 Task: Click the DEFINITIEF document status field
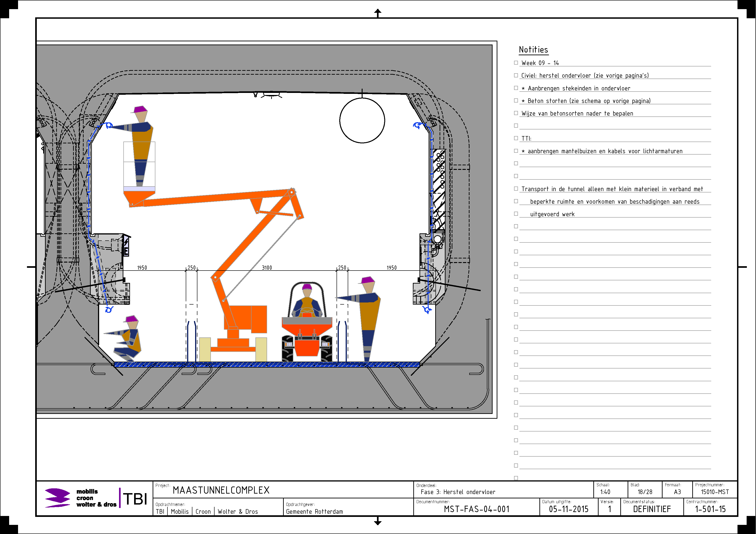652,509
